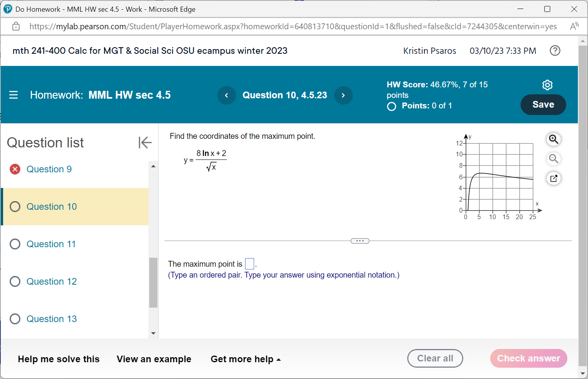Viewport: 588px width, 379px height.
Task: Click the Points radio indicator in the score area
Action: 391,106
